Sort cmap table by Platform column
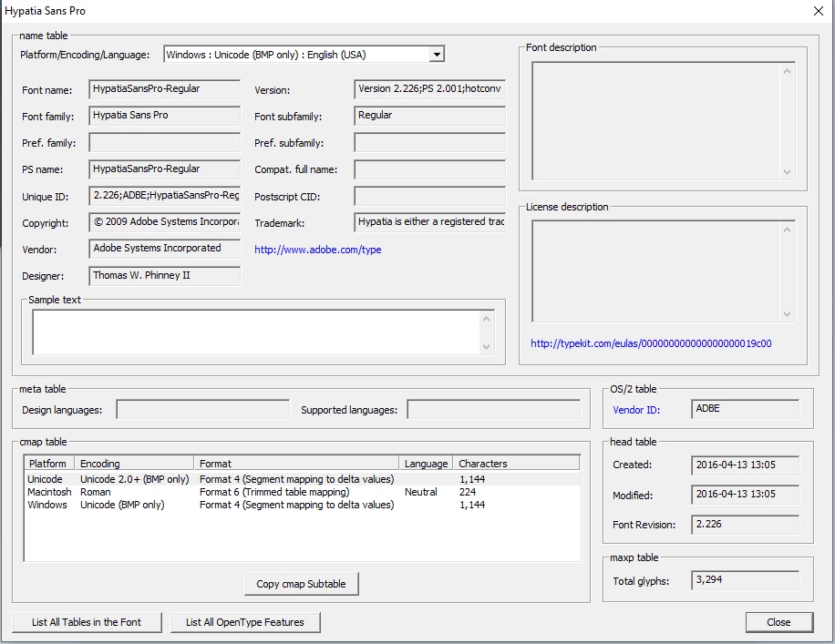This screenshot has height=644, width=835. click(x=49, y=463)
